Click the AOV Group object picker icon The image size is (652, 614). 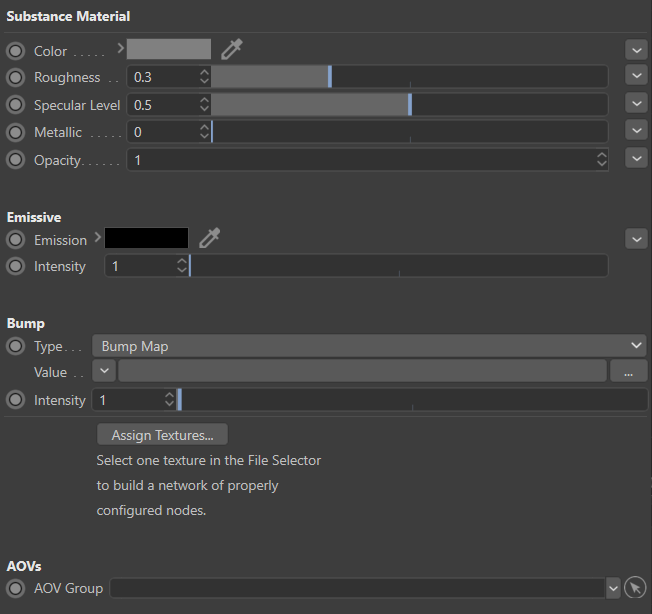[635, 588]
